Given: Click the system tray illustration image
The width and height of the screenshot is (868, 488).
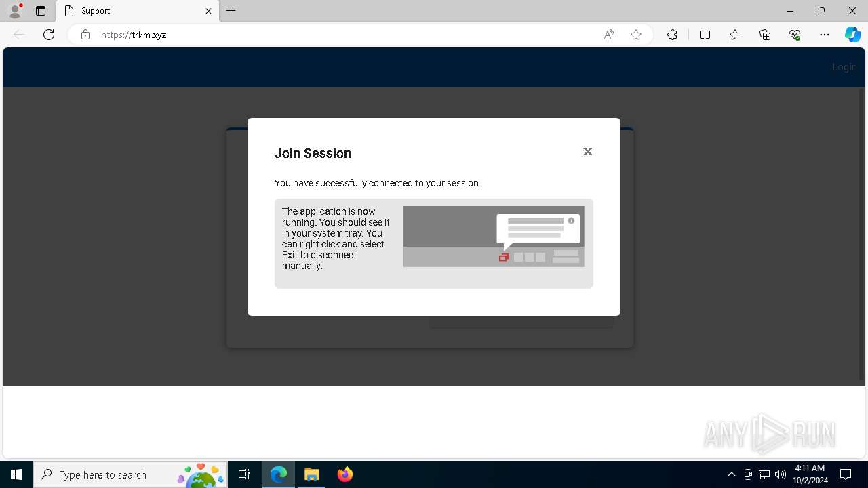Looking at the screenshot, I should (494, 237).
